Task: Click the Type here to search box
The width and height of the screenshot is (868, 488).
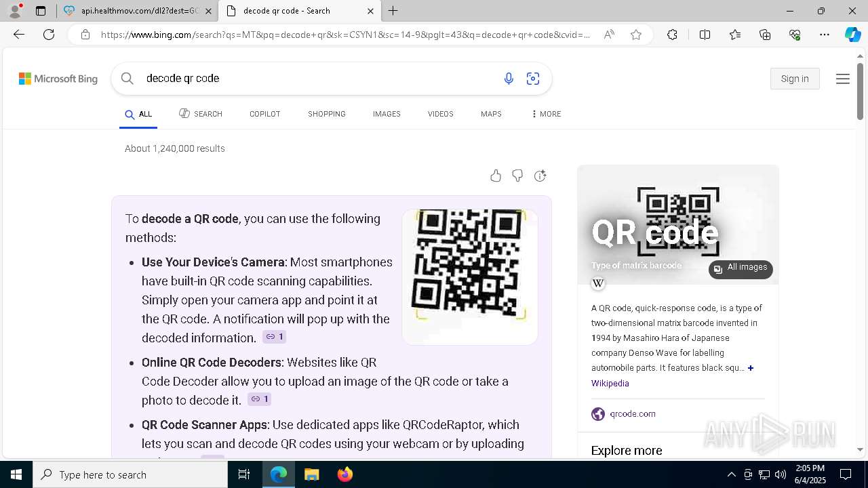Action: click(130, 474)
